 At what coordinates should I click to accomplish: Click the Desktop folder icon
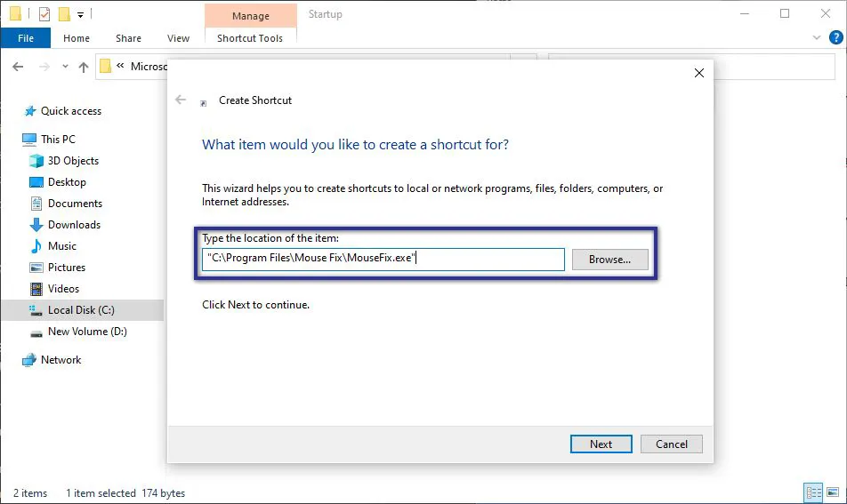[36, 182]
